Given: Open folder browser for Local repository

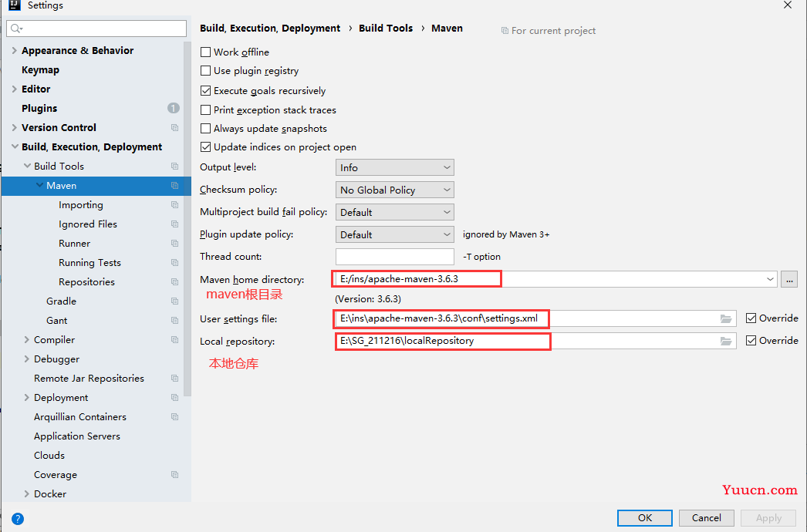Looking at the screenshot, I should [x=726, y=341].
